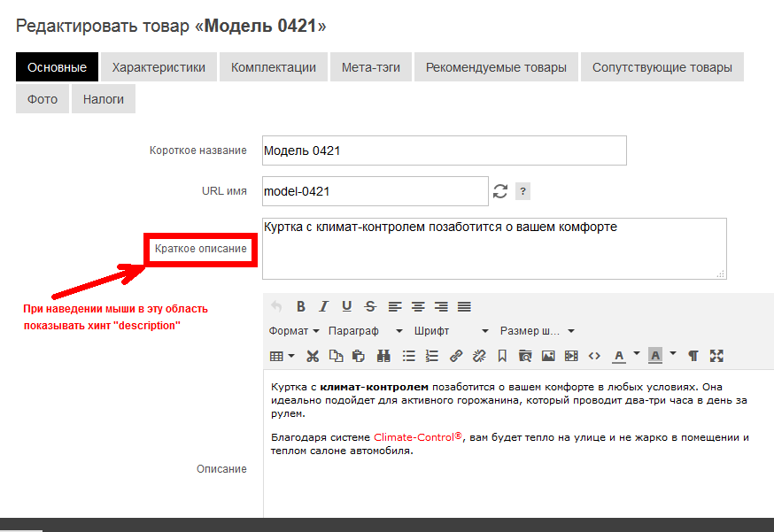Insert an image via toolbar icon
Viewport: 774px width, 532px height.
tap(548, 356)
